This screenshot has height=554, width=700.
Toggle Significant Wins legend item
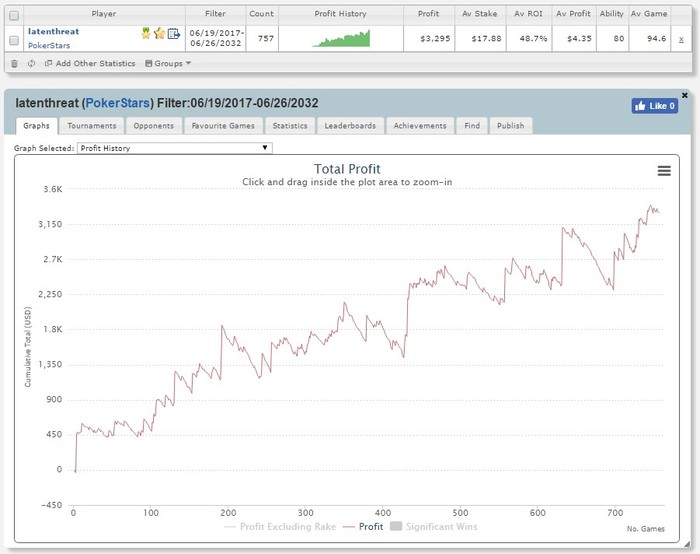tap(433, 527)
